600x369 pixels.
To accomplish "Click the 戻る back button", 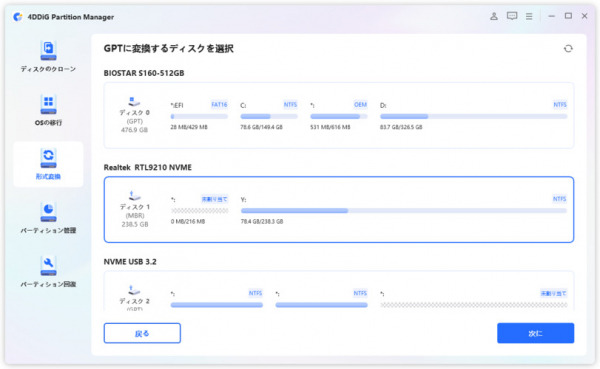I will coord(142,333).
